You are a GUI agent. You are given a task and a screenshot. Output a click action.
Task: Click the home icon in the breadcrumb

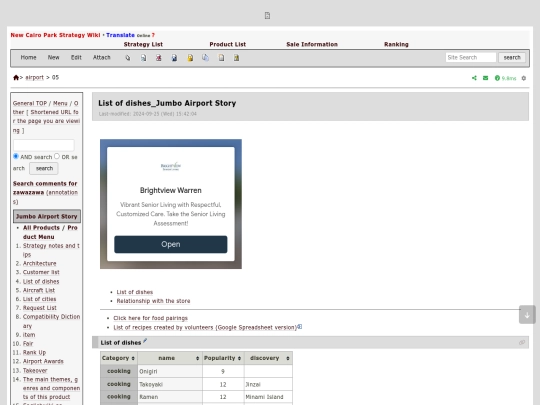point(16,77)
